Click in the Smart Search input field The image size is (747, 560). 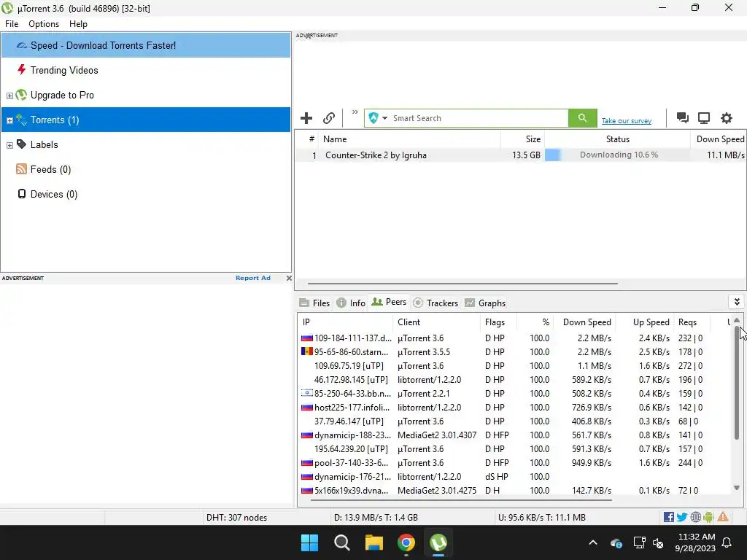pos(479,118)
